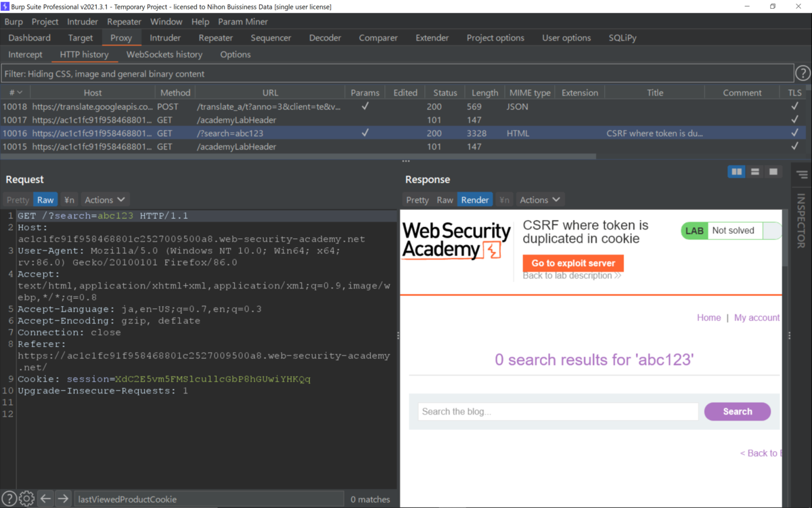
Task: Switch to the Dashboard tab
Action: pos(30,38)
